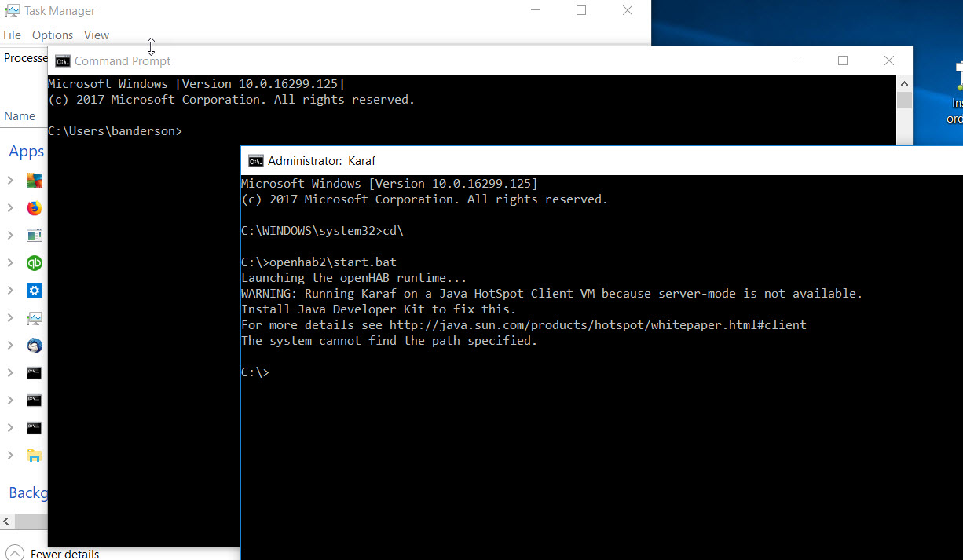963x560 pixels.
Task: Click the Install Java Developer Kit line
Action: (379, 309)
